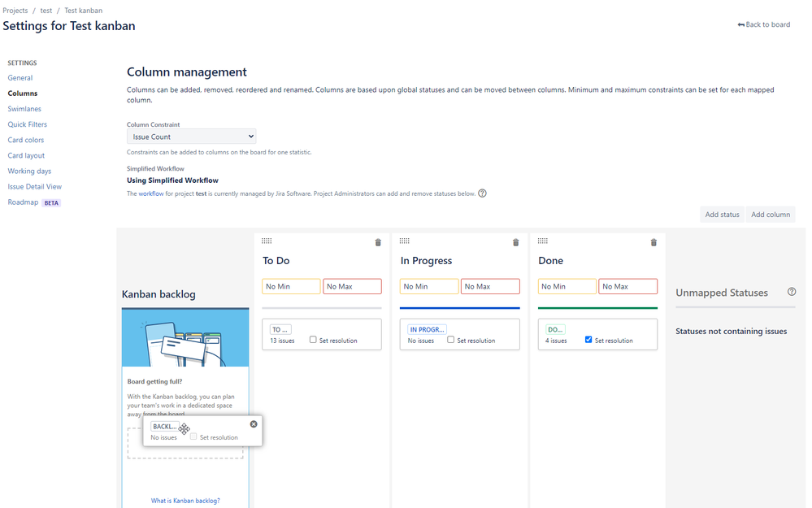The height and width of the screenshot is (508, 812).
Task: Open the Column Constraint dropdown
Action: pos(191,137)
